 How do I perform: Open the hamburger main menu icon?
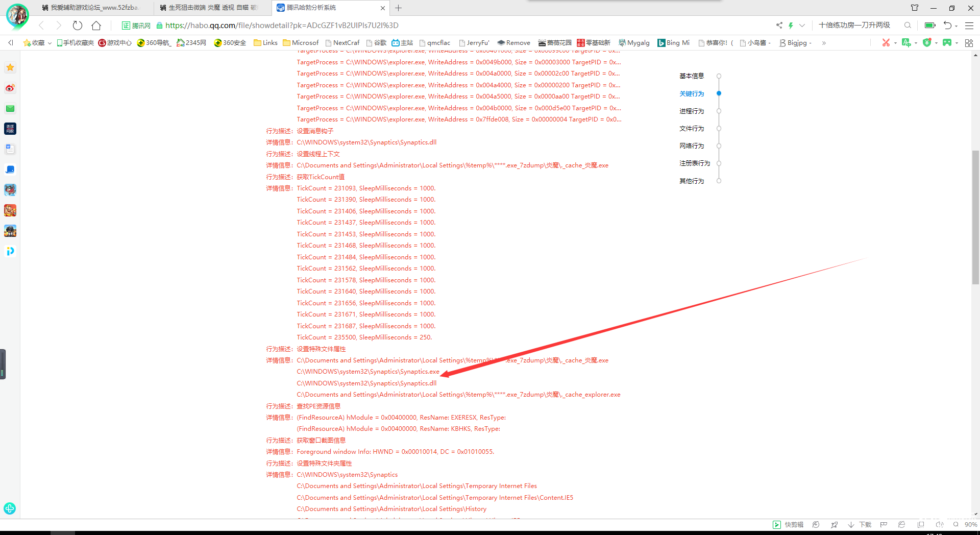(969, 26)
